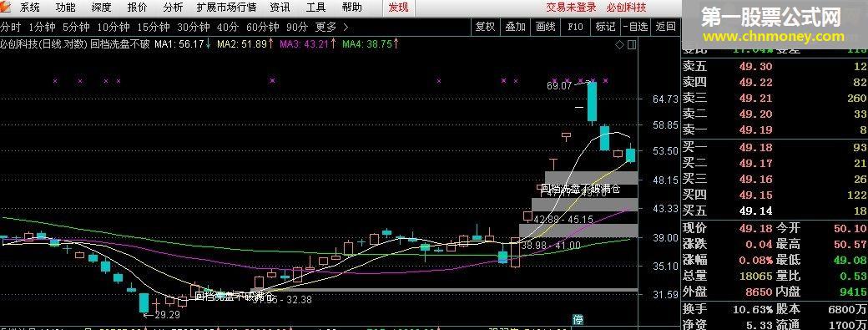This screenshot has width=868, height=330.
Task: Switch to the 30分钟 period tab
Action: pos(193,27)
